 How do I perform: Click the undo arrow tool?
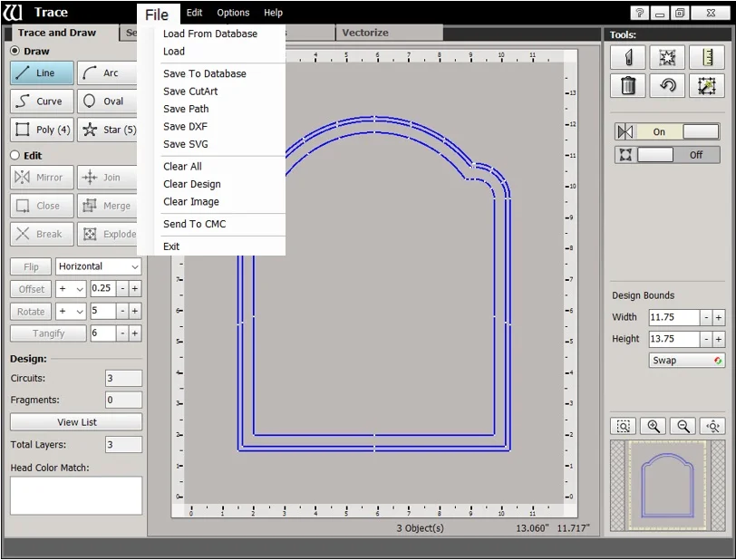(667, 85)
